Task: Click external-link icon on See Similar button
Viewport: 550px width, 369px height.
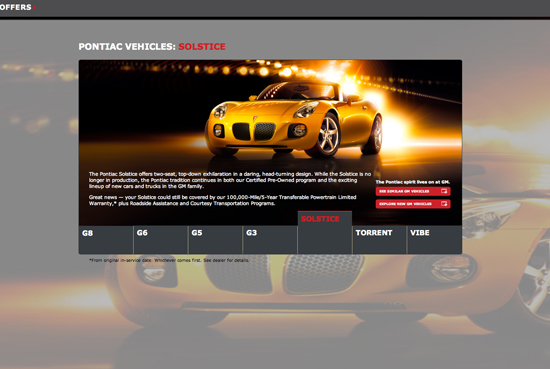Action: tap(444, 191)
